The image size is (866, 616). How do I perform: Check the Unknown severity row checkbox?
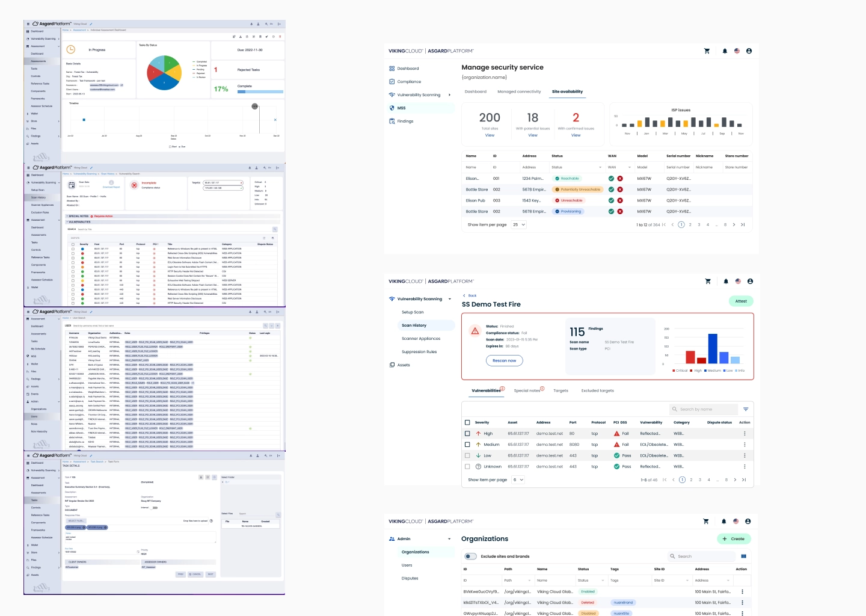[x=467, y=466]
